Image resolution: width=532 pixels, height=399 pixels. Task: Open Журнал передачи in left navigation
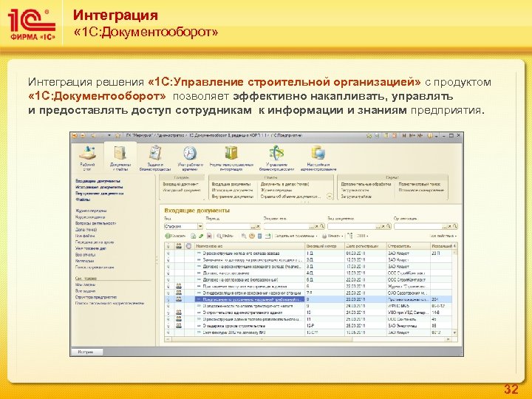point(91,211)
